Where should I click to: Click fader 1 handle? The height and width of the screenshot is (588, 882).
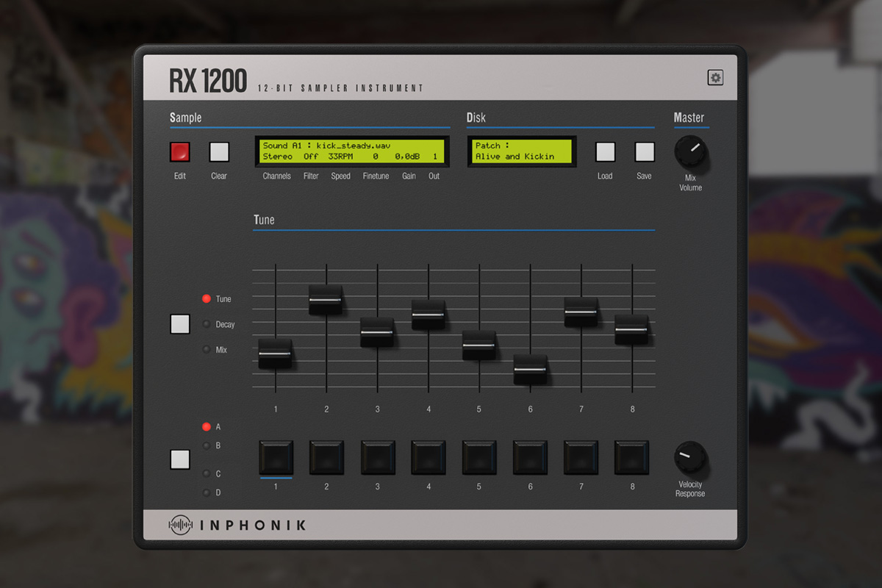tap(275, 354)
